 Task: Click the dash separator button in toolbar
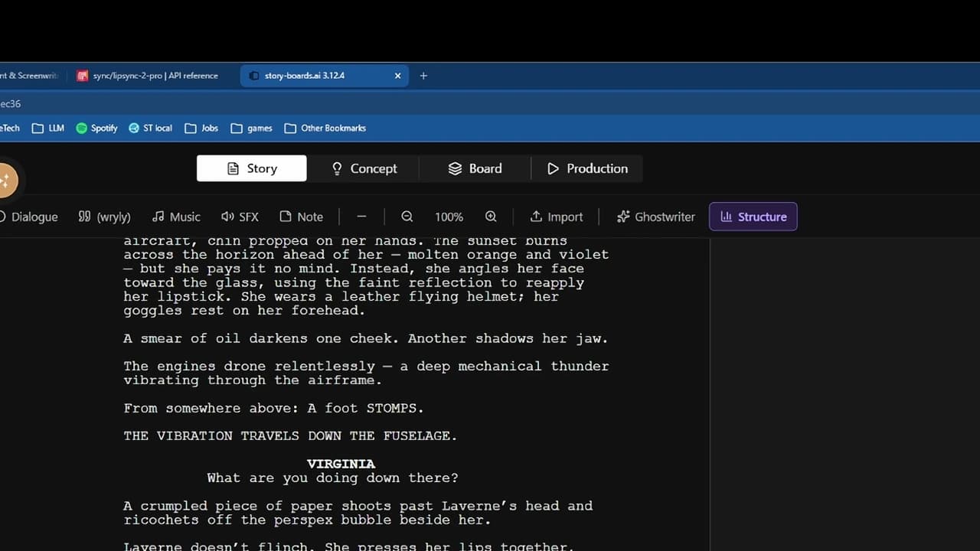coord(361,217)
